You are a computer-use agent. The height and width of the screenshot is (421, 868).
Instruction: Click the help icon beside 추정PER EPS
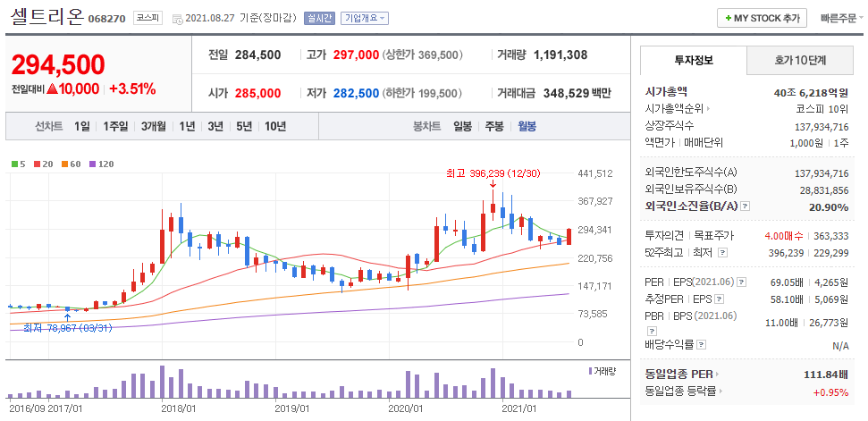pos(719,299)
